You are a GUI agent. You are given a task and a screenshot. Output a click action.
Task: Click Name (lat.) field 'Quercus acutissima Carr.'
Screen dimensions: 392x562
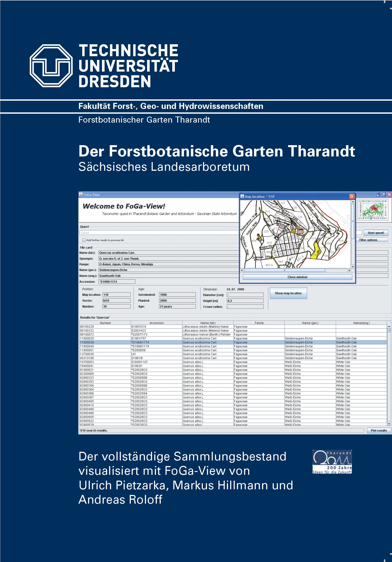tap(169, 253)
